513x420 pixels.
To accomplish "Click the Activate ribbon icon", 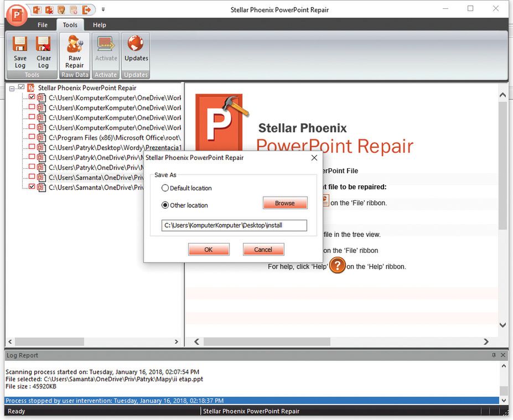I will click(x=106, y=48).
